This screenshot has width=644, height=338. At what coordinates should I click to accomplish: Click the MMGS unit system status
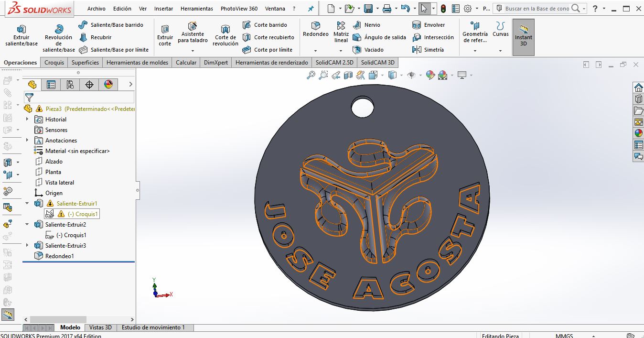click(564, 336)
